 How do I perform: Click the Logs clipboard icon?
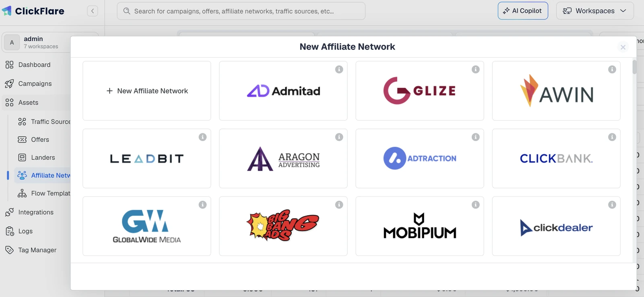coord(9,231)
